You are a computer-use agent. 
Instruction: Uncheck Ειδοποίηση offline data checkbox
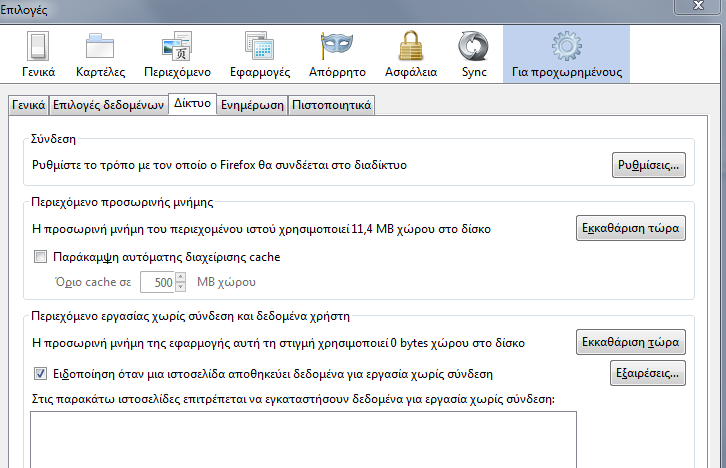40,373
